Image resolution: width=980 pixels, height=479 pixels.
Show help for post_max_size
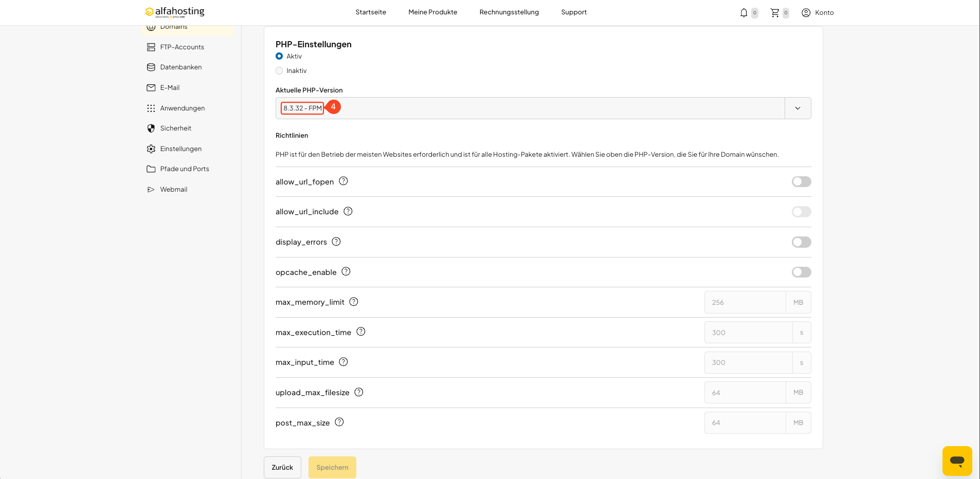click(339, 422)
